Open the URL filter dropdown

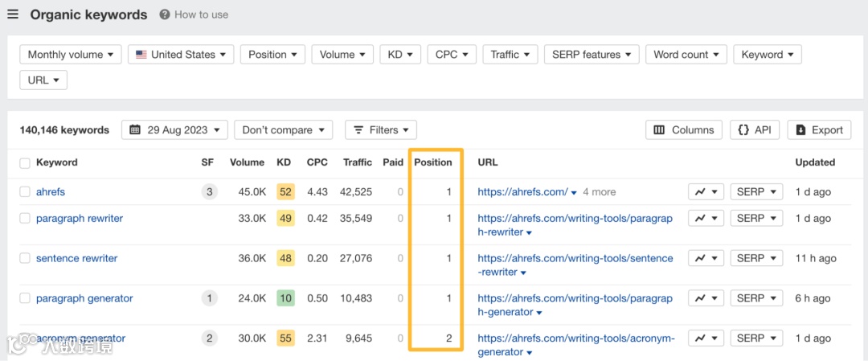click(x=43, y=80)
